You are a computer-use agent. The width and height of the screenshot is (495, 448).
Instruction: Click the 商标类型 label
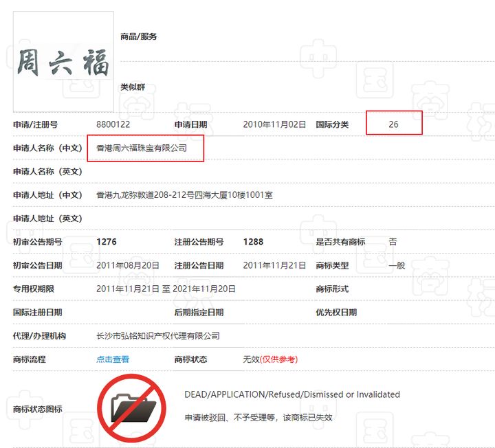click(332, 265)
